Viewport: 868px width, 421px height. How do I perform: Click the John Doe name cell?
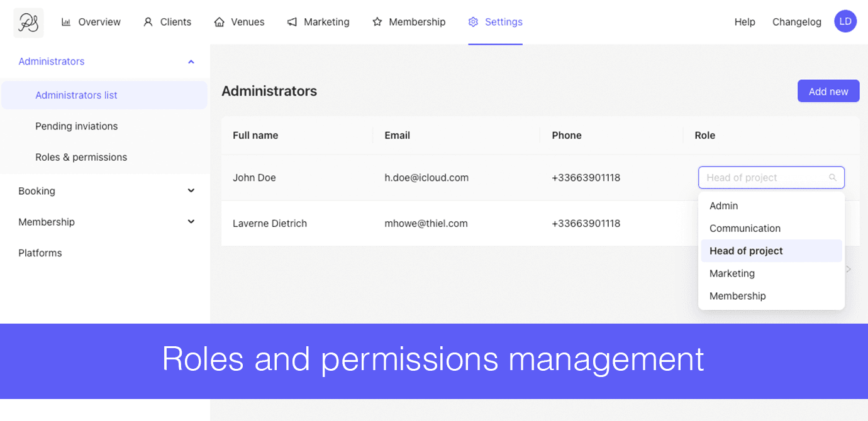[254, 178]
